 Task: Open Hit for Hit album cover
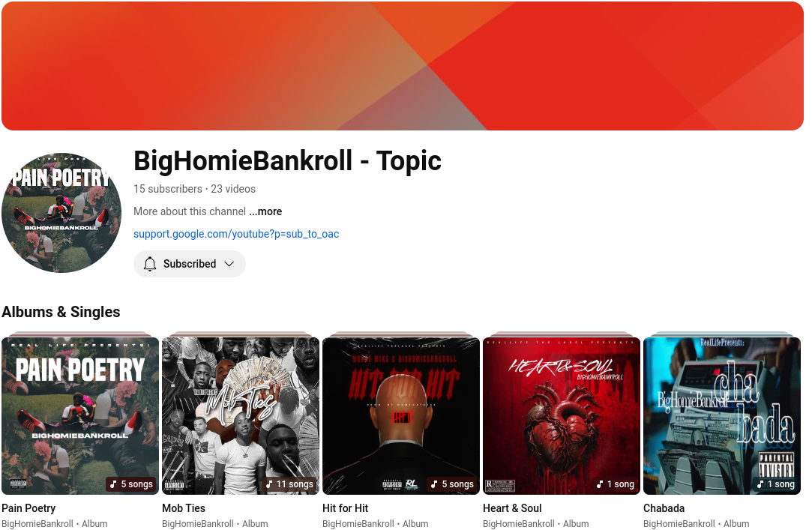click(401, 416)
